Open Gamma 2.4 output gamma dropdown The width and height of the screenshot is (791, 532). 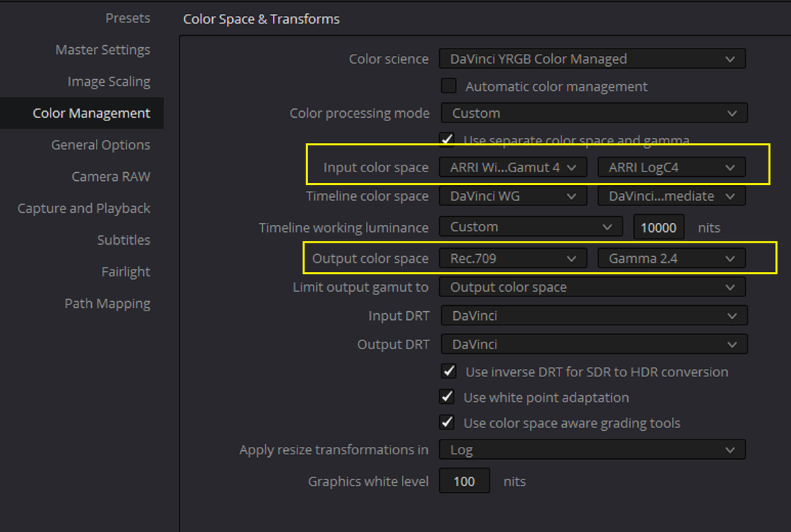[x=671, y=259]
